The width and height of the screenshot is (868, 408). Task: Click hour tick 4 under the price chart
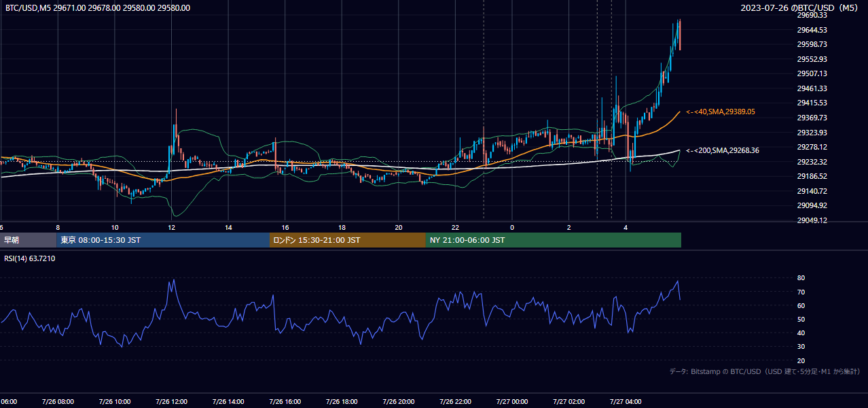coord(626,228)
